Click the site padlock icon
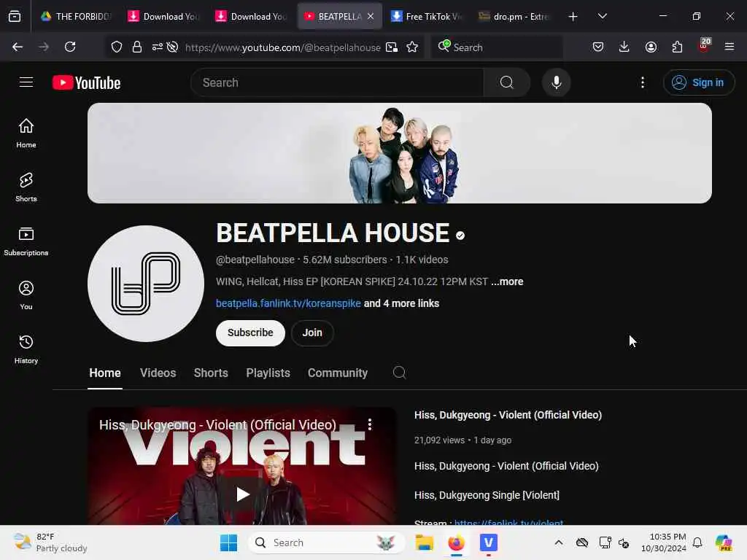The height and width of the screenshot is (560, 747). 137,47
